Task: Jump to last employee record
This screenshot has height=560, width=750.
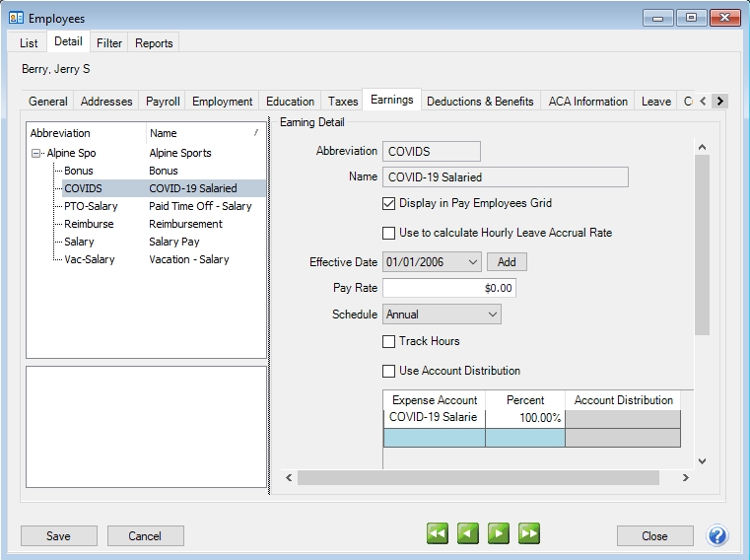Action: [529, 533]
